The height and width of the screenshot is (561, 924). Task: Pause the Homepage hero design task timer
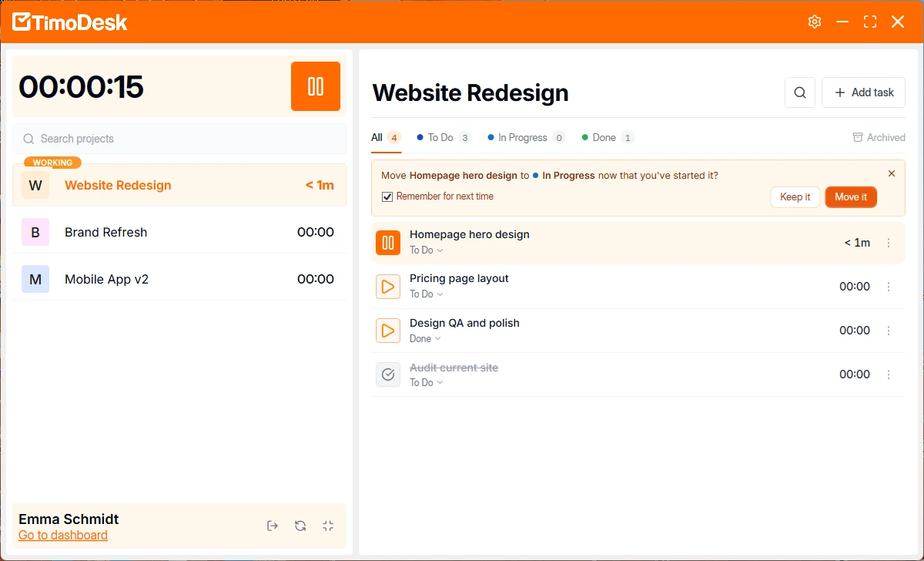click(x=388, y=243)
